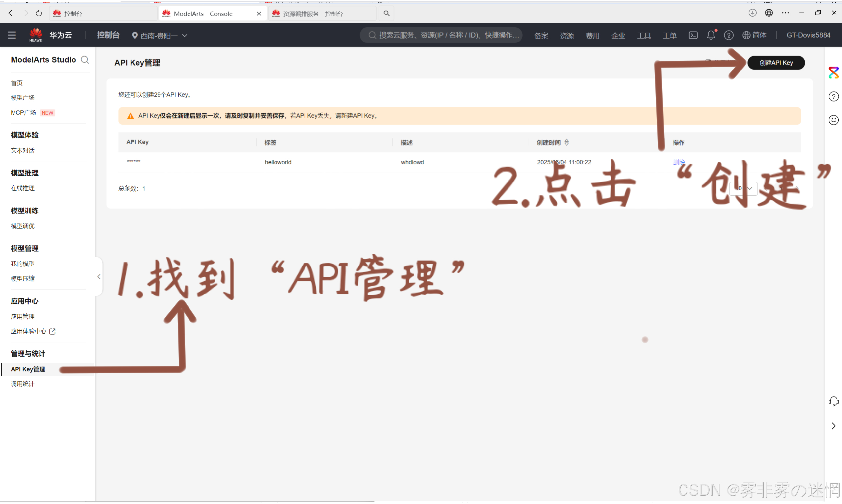Open the headset customer service icon
This screenshot has height=504, width=842.
coord(833,401)
